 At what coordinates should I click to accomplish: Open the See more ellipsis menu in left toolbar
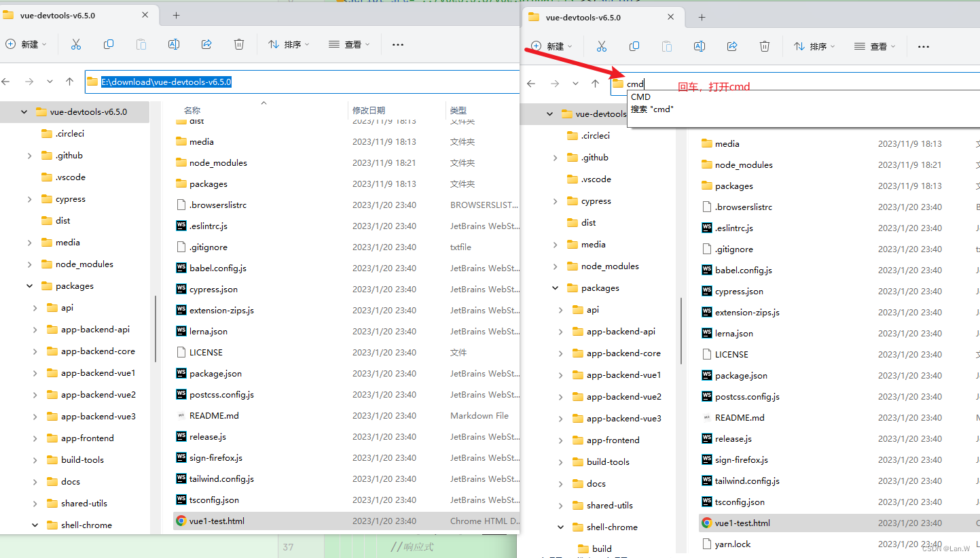point(398,44)
